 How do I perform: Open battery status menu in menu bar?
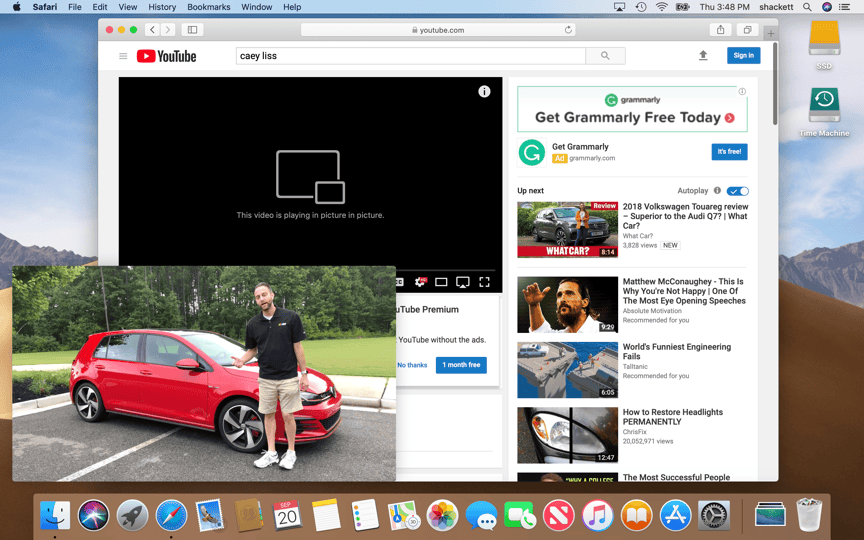(683, 7)
